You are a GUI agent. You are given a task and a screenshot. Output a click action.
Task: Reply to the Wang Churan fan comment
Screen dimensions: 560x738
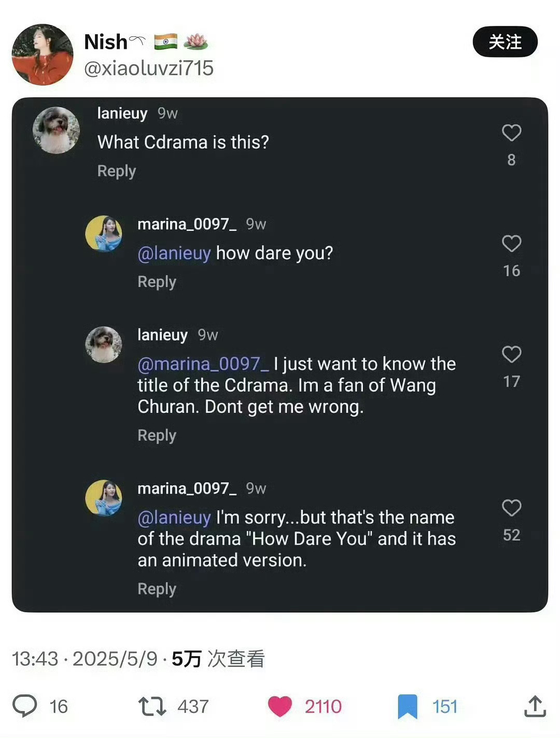(x=157, y=436)
